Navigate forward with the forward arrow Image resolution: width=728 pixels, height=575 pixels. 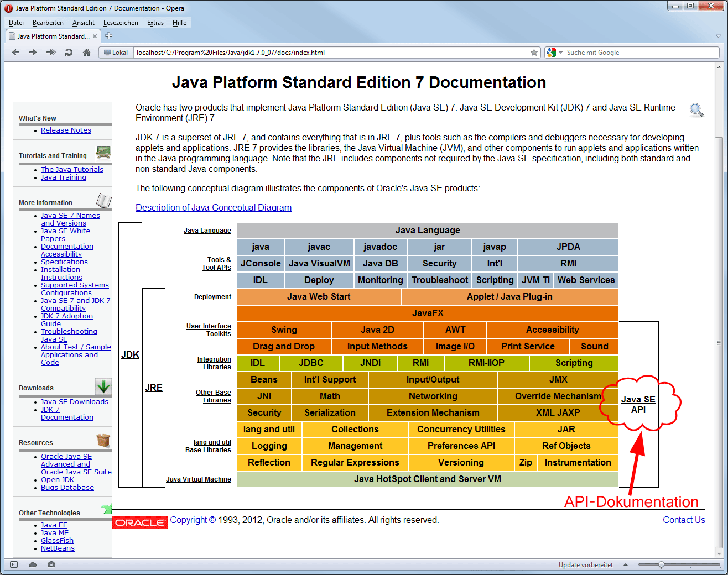pos(33,52)
